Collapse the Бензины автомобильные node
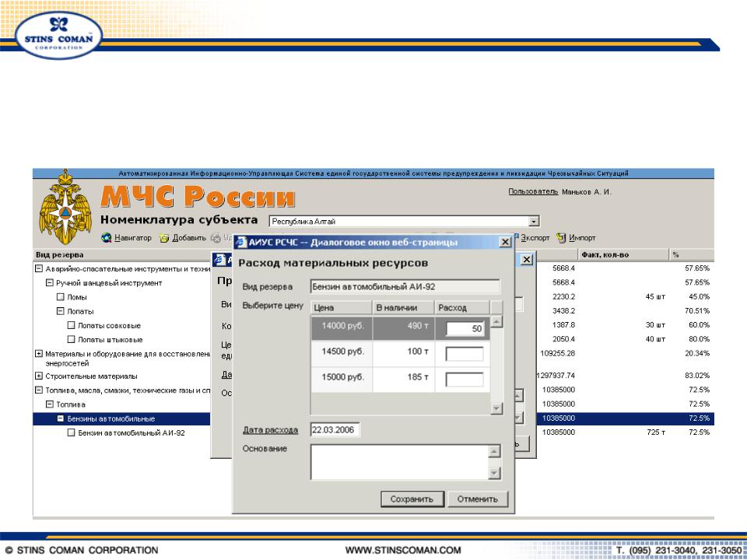The image size is (747, 560). click(x=61, y=418)
